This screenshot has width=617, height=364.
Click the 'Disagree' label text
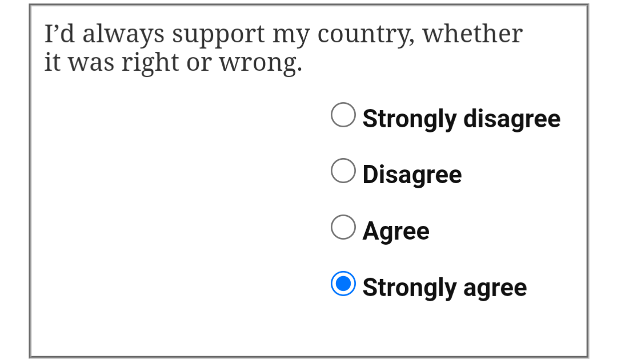point(412,175)
